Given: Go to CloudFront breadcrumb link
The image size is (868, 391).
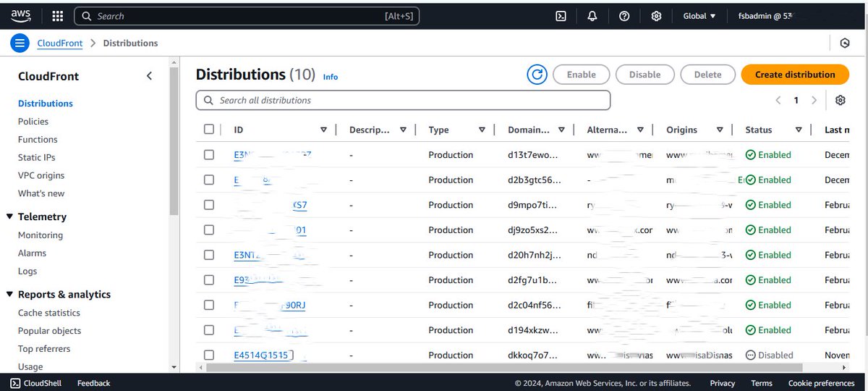Looking at the screenshot, I should pyautogui.click(x=60, y=43).
